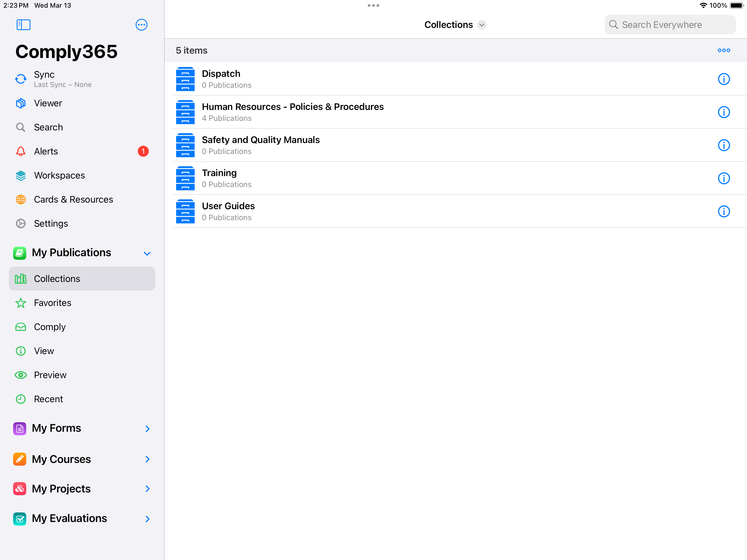Screen dimensions: 747x560
Task: Open the three-dot list options menu
Action: click(723, 50)
